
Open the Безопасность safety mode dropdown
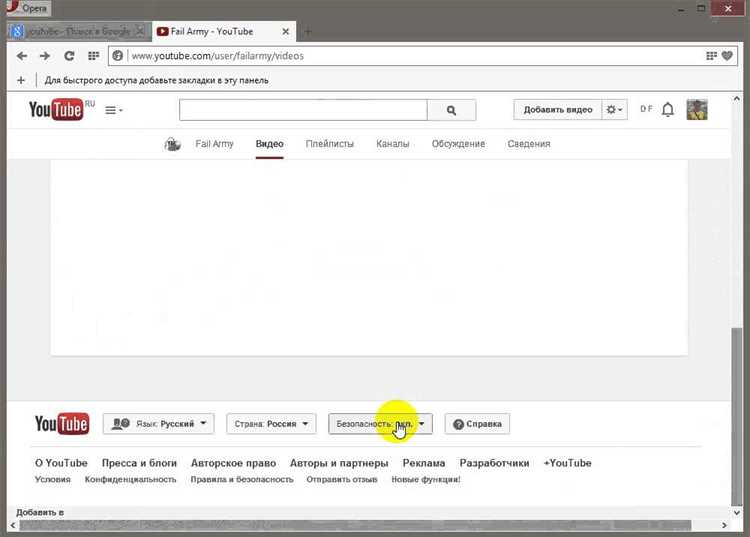380,424
